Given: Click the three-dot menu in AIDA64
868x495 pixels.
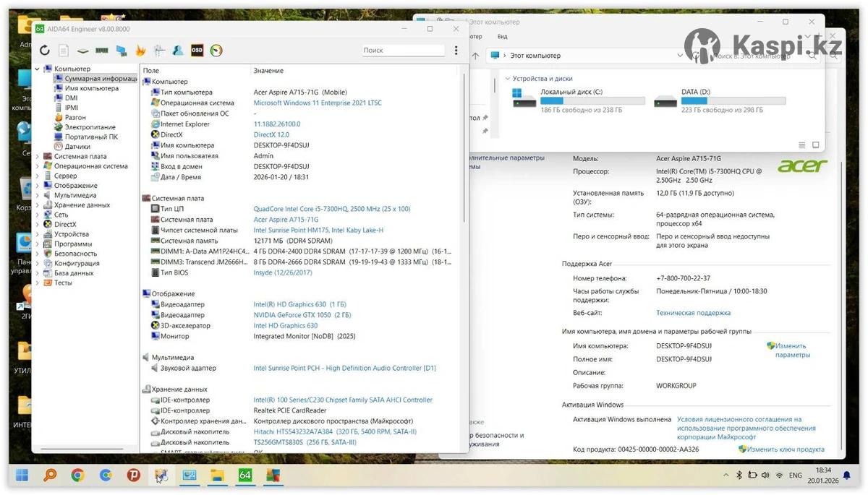Looking at the screenshot, I should point(456,51).
